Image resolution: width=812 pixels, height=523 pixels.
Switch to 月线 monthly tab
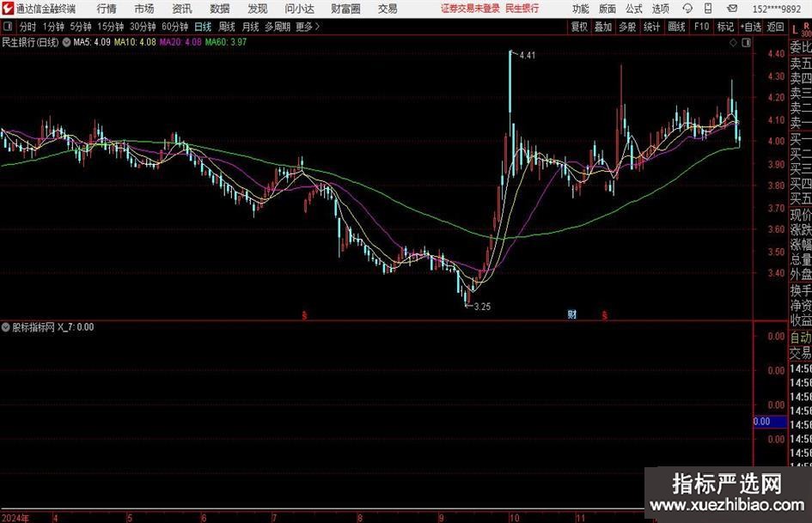pyautogui.click(x=251, y=27)
